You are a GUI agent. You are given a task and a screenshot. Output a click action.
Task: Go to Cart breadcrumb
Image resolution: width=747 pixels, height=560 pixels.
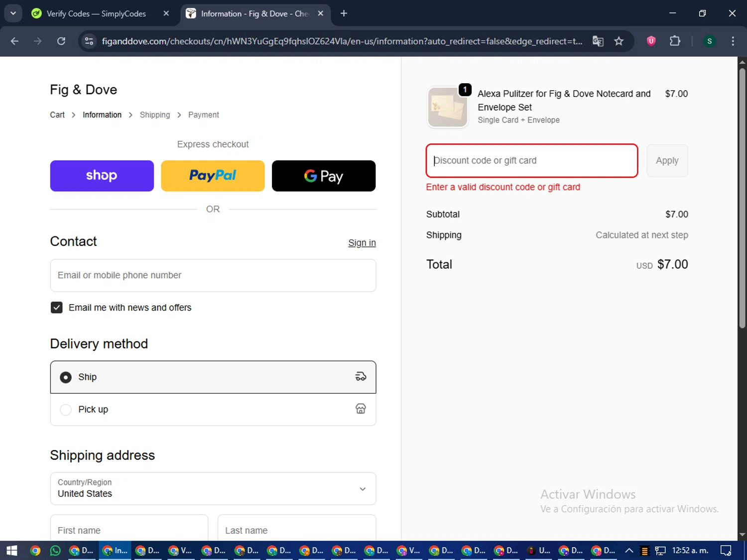pyautogui.click(x=57, y=115)
